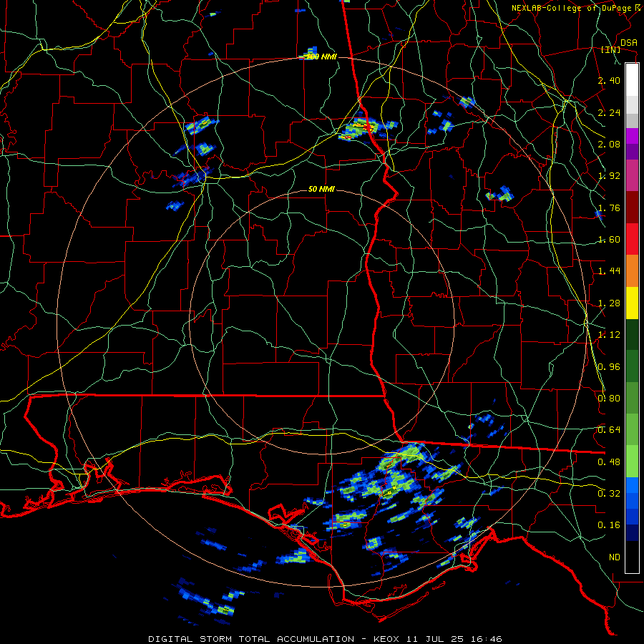Image resolution: width=644 pixels, height=644 pixels.
Task: Select the 1.44 legend value
Action: tap(609, 271)
